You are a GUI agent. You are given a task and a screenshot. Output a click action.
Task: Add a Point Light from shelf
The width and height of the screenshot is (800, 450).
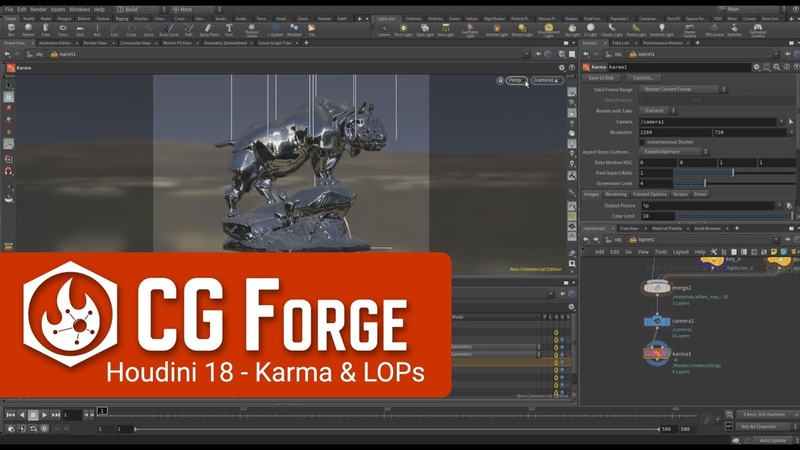tap(403, 30)
